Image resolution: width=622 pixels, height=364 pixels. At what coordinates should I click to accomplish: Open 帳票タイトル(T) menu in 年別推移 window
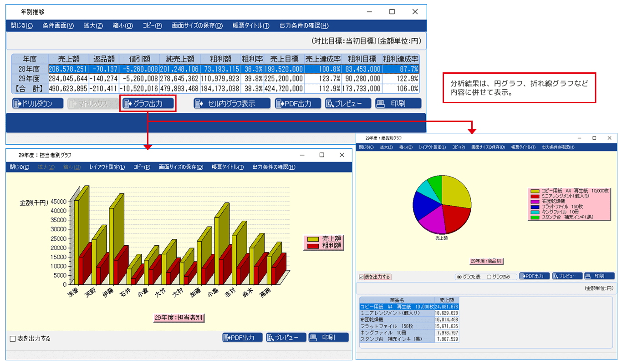coord(251,25)
